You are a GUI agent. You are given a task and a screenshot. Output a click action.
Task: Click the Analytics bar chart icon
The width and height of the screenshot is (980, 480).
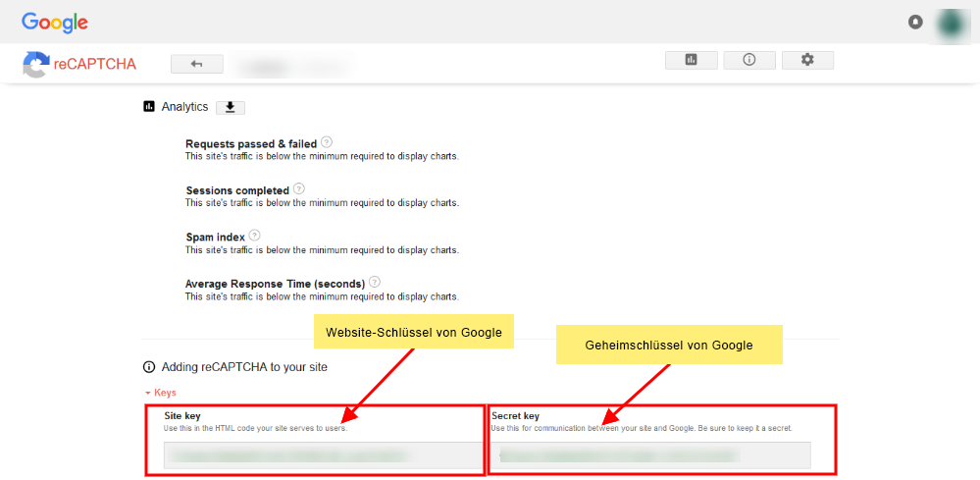(x=149, y=107)
